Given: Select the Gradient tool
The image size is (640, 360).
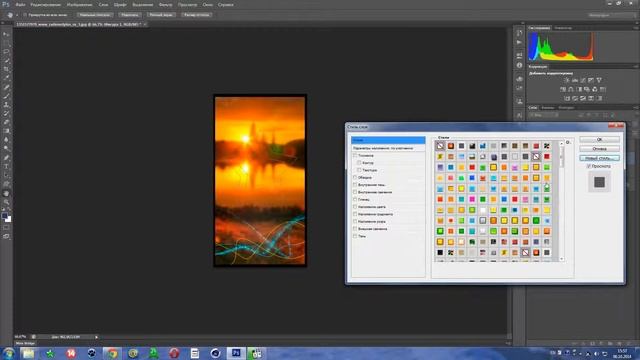Looking at the screenshot, I should [6, 131].
